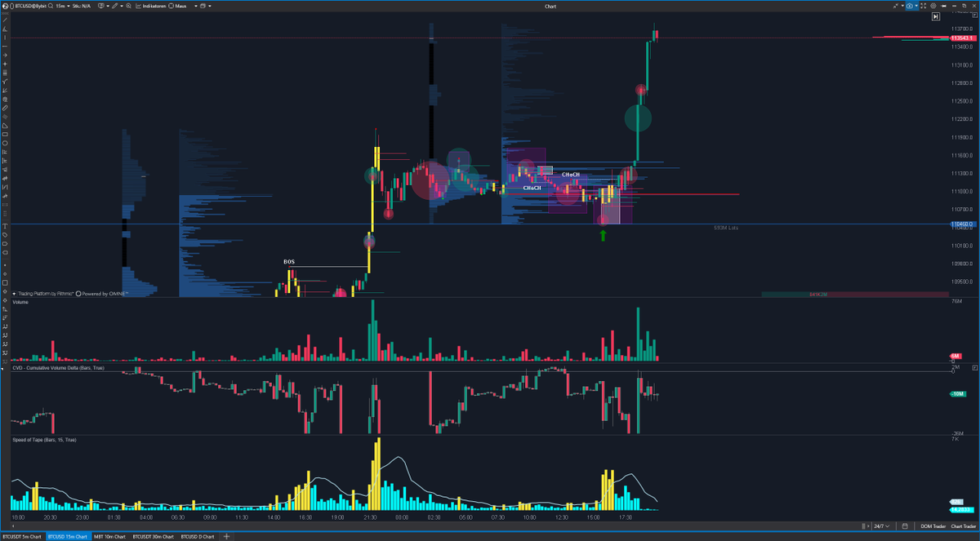Switch to BTCUSDT 5m Chart tab

pos(22,537)
